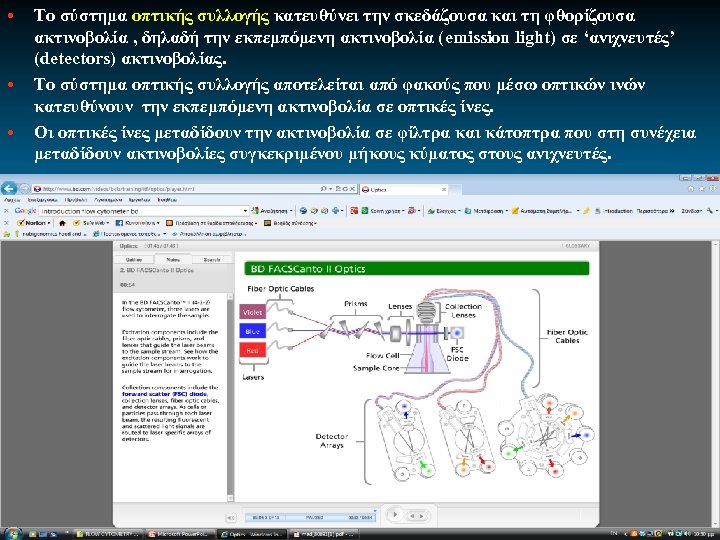This screenshot has height=540, width=720.
Task: Open the Norton dropdown menu
Action: 34,223
